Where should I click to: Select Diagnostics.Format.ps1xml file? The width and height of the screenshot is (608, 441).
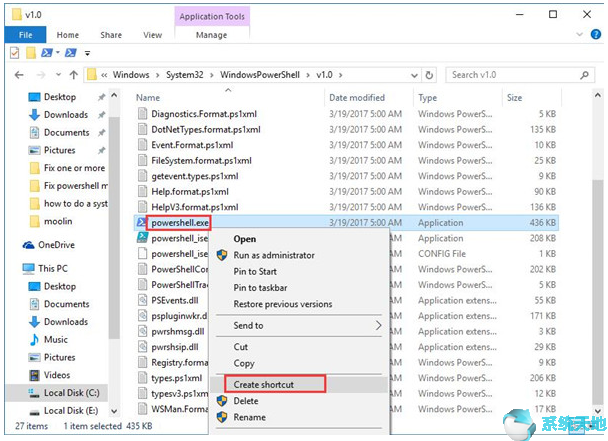[204, 114]
